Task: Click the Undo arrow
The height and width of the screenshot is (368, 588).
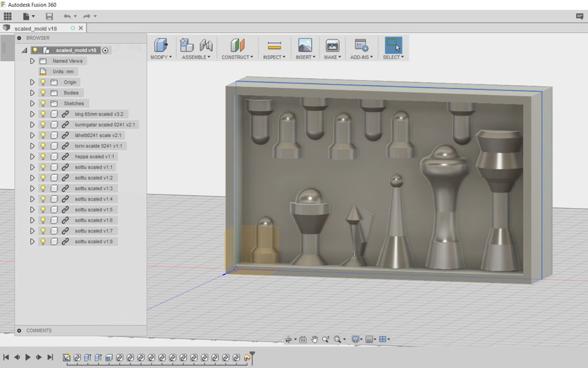Action: 67,16
